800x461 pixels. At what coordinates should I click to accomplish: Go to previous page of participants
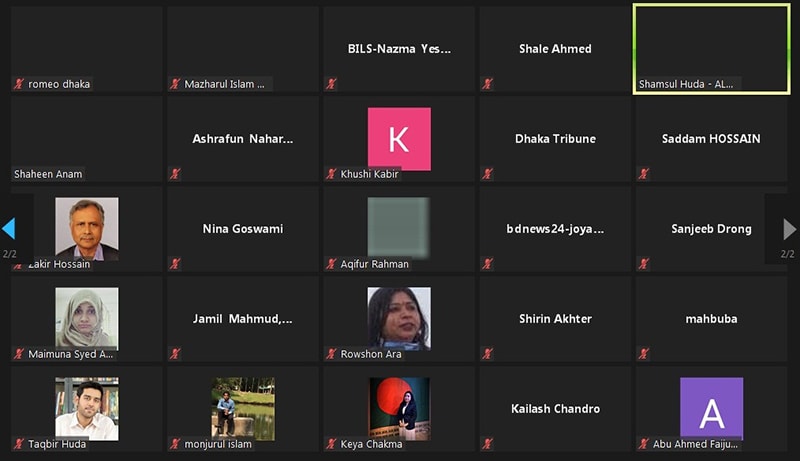pyautogui.click(x=9, y=228)
